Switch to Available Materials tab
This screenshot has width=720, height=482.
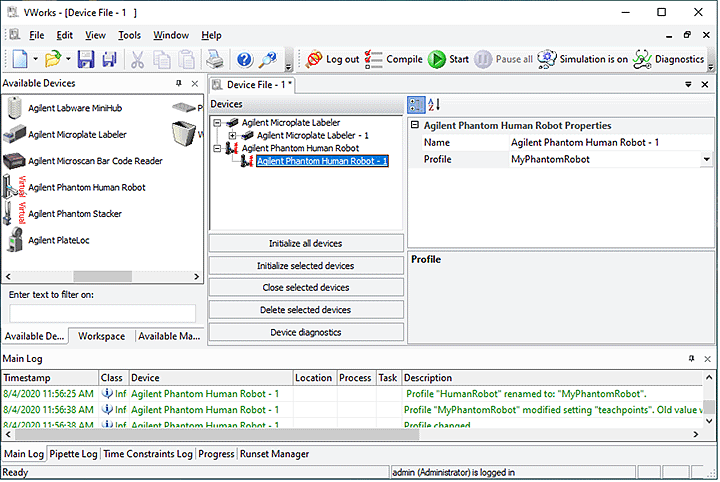click(x=169, y=336)
